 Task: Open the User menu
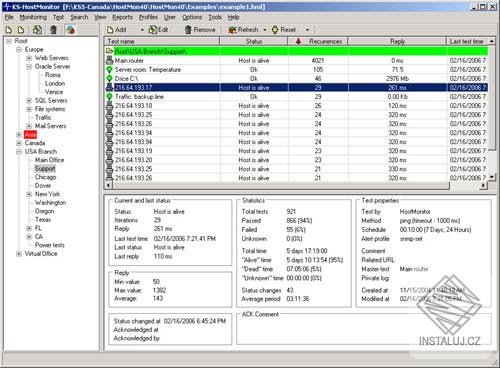[x=170, y=17]
